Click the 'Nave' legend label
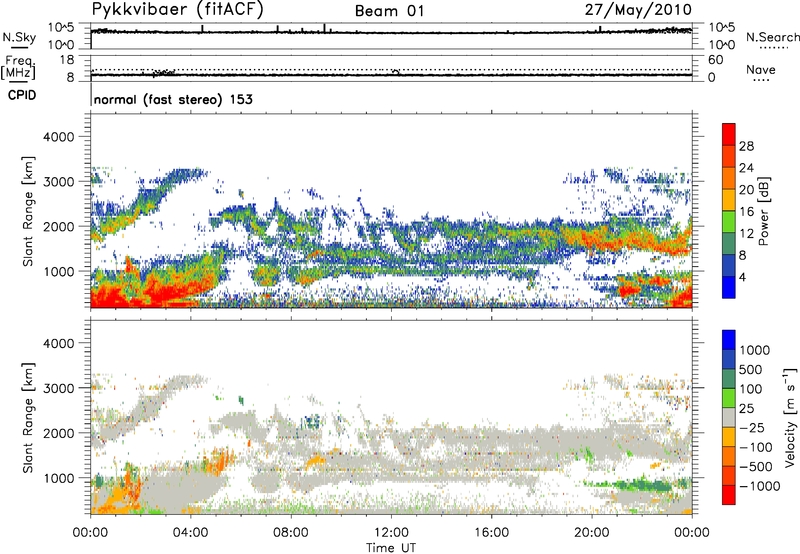The height and width of the screenshot is (554, 800). (761, 70)
